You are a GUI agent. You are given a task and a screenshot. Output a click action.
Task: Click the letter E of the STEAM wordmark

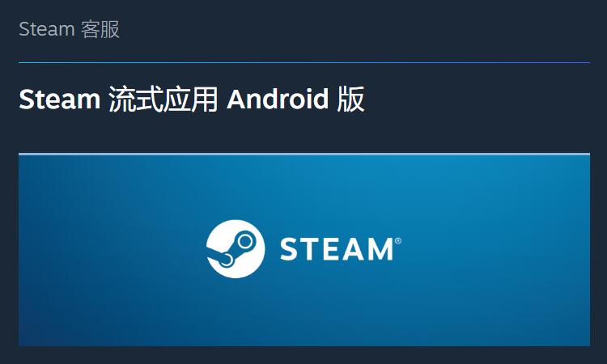pyautogui.click(x=326, y=249)
